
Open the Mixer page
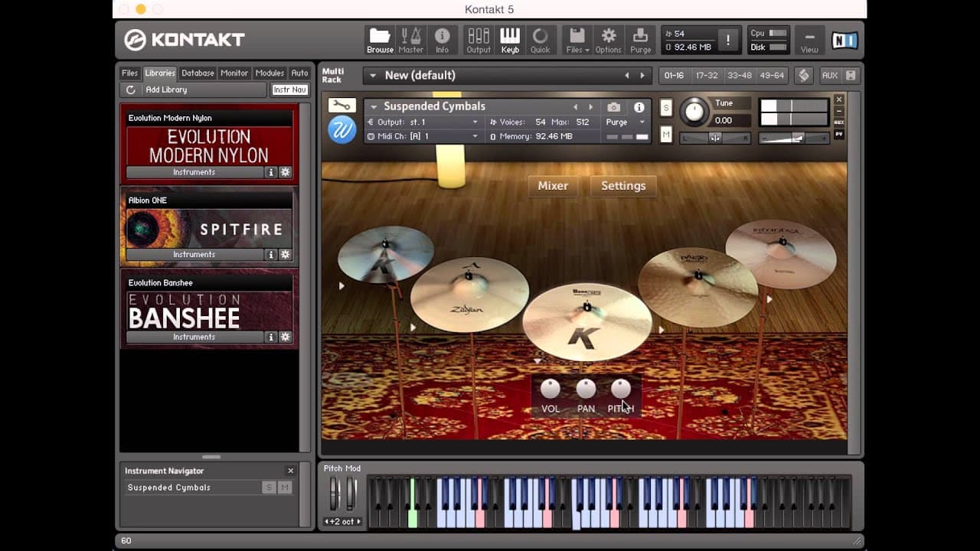(553, 186)
